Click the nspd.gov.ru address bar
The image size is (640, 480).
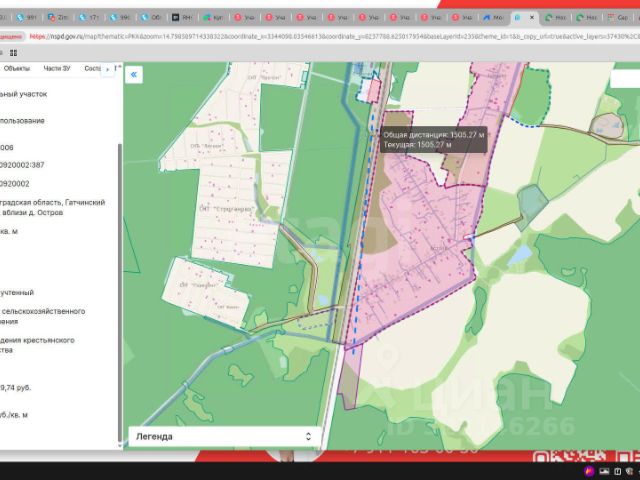[x=333, y=36]
